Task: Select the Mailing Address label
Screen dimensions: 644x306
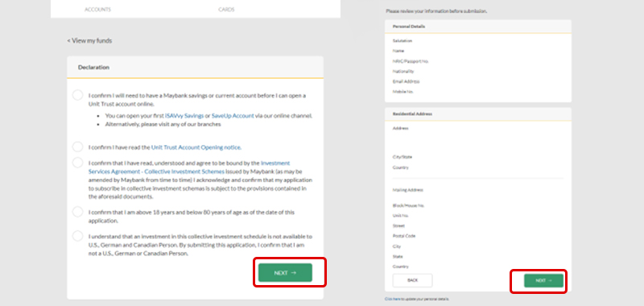Action: [x=407, y=190]
